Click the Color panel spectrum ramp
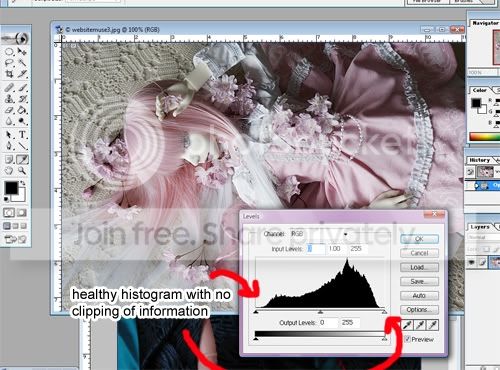The image size is (500, 370). 484,137
